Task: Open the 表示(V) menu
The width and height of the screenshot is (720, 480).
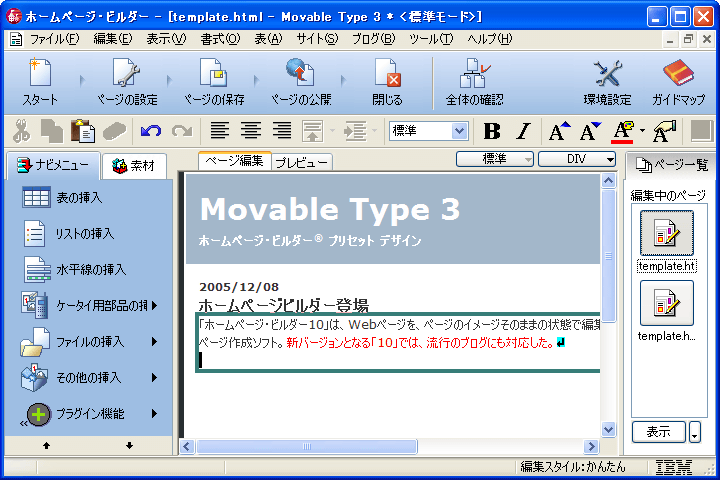Action: (x=166, y=40)
